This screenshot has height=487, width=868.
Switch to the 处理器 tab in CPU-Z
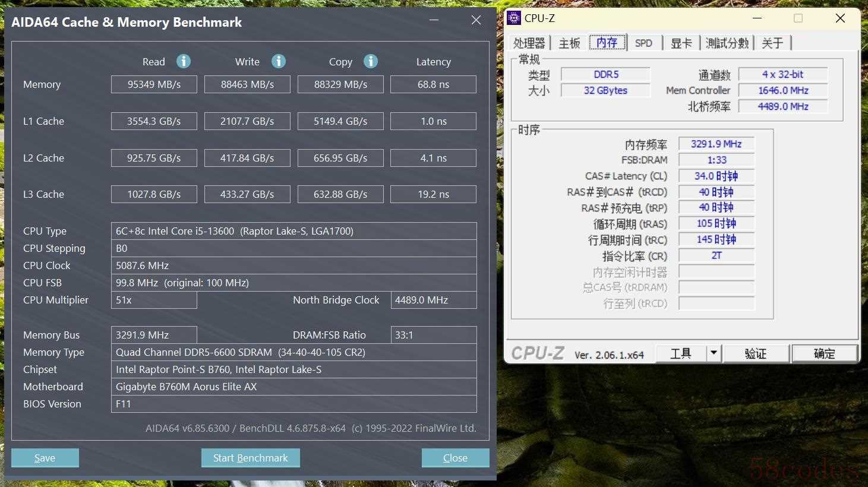(x=529, y=43)
